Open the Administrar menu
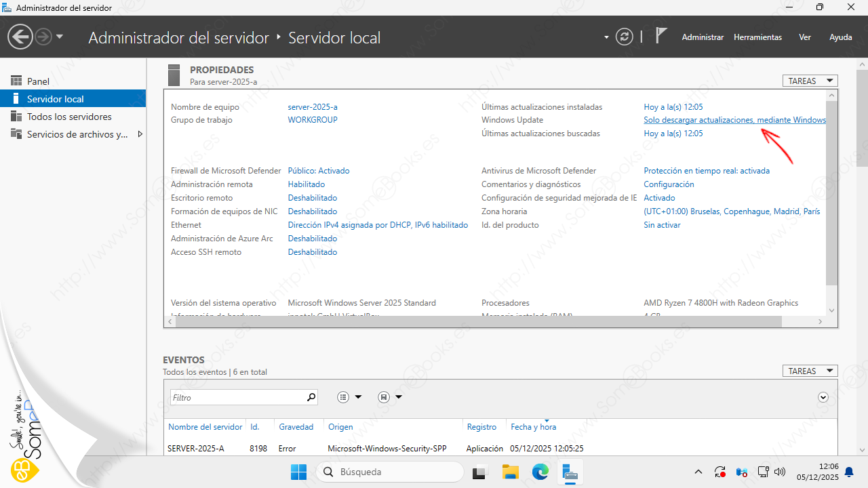Image resolution: width=868 pixels, height=488 pixels. click(x=703, y=37)
